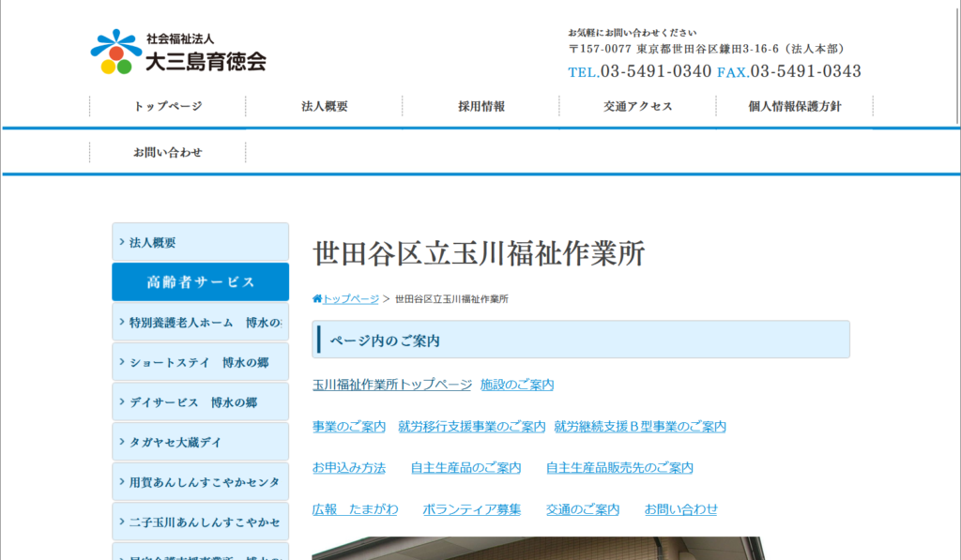
Task: Click the home icon in the breadcrumb
Action: click(317, 299)
